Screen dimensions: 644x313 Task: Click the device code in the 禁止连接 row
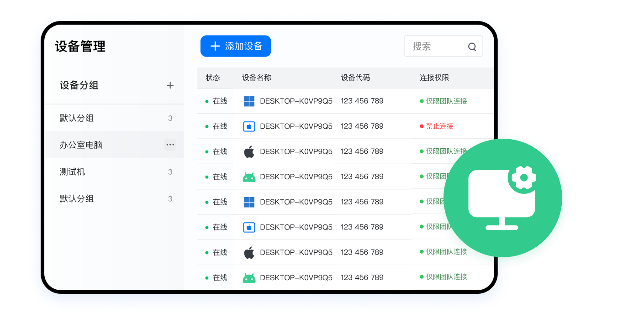pos(362,126)
